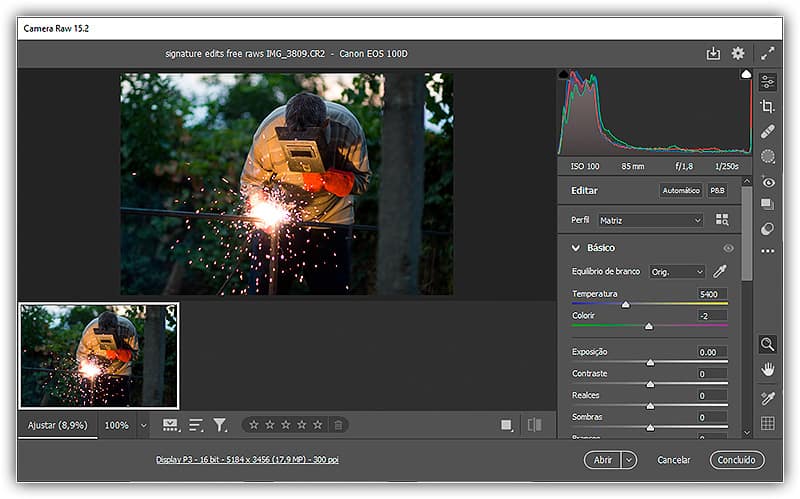
Task: Click the Exposição value field 0.00
Action: pyautogui.click(x=712, y=352)
